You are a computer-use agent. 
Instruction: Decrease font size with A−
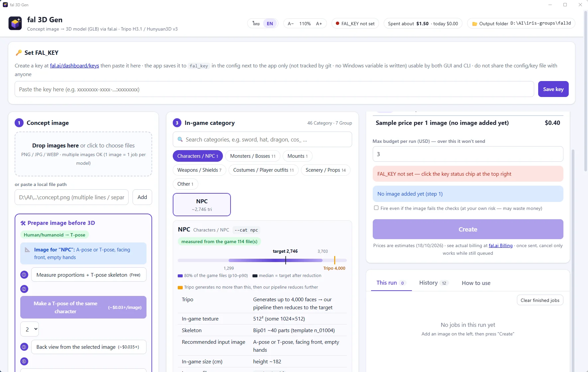[x=291, y=23]
